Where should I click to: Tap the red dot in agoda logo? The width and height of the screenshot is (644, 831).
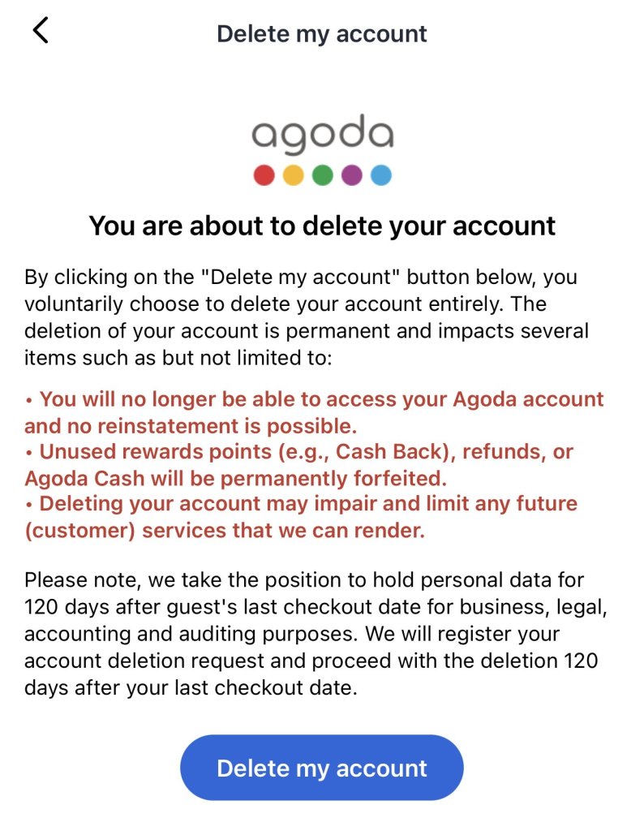tap(264, 175)
